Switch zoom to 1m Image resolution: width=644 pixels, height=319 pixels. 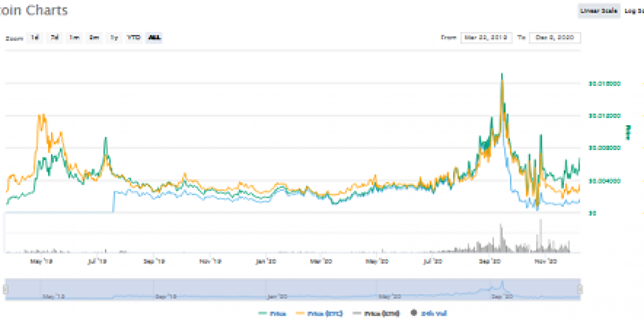74,38
